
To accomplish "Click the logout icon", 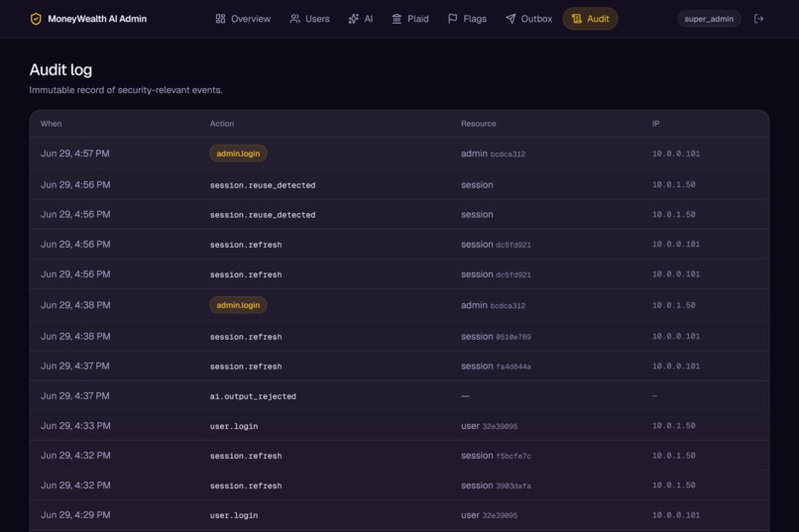I will tap(758, 19).
